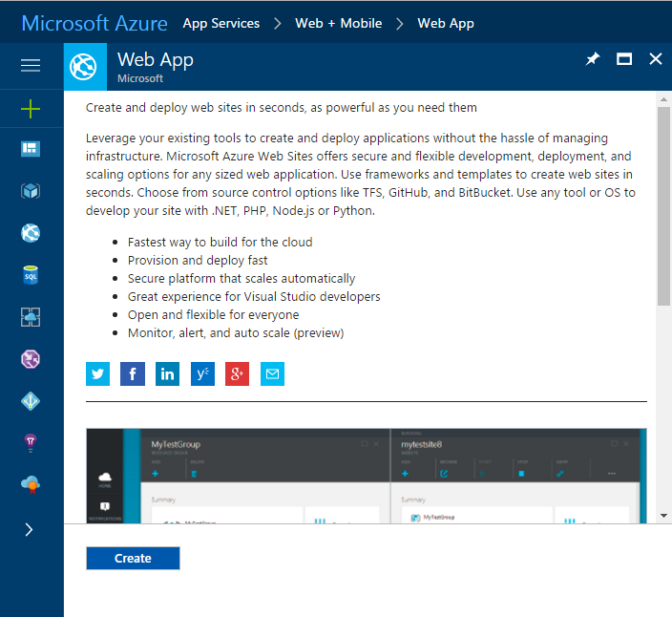Share on Google Plus
This screenshot has height=617, width=672.
(238, 373)
